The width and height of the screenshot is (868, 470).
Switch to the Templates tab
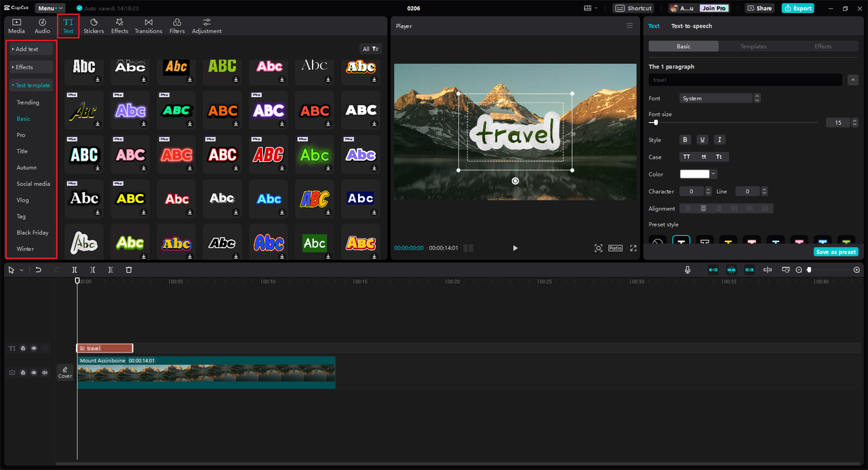point(753,46)
